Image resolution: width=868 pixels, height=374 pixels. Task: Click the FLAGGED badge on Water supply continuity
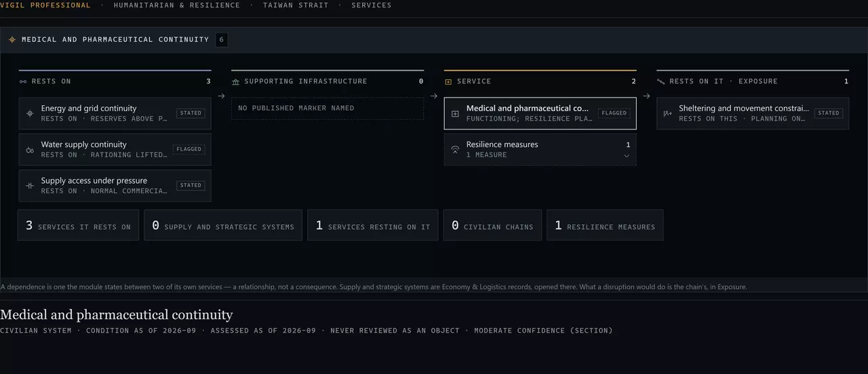[188, 149]
